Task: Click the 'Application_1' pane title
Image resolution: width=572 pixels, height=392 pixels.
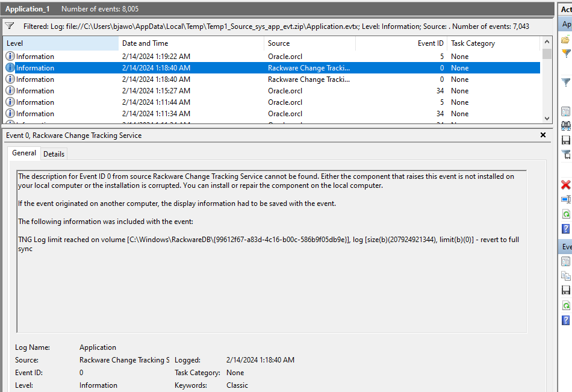Action: [27, 9]
